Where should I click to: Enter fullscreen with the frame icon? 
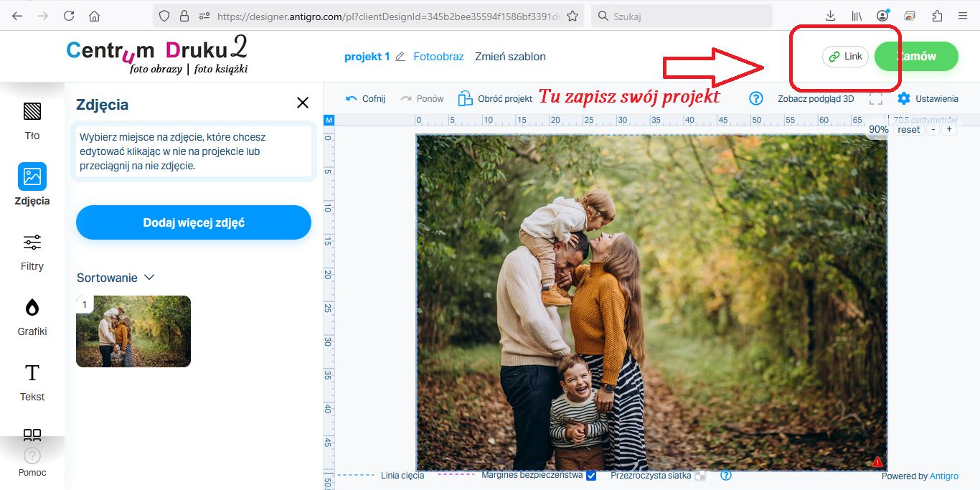pyautogui.click(x=876, y=98)
